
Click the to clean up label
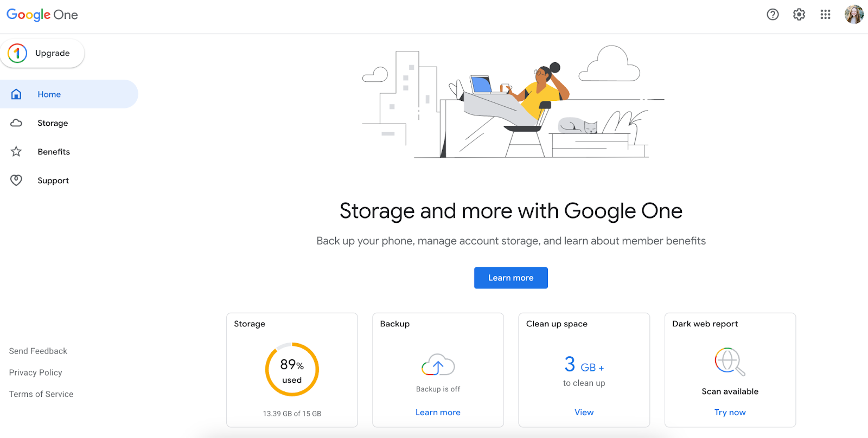[x=584, y=383]
